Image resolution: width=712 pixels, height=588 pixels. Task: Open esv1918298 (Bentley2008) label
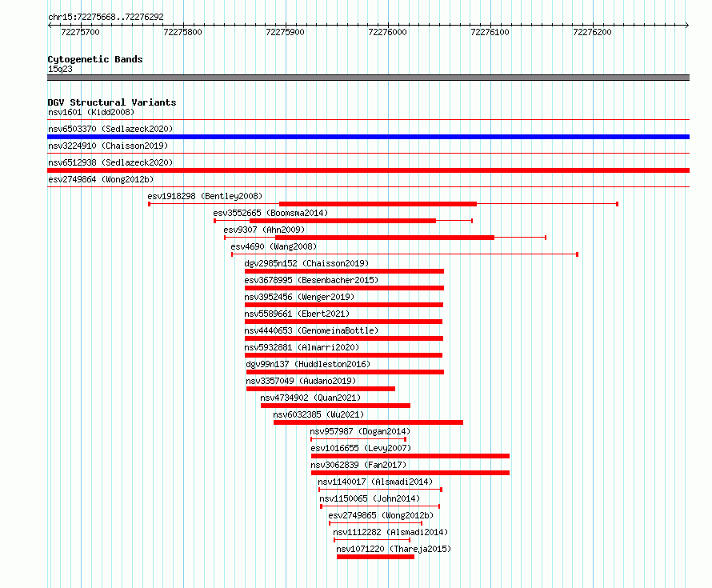click(x=205, y=196)
